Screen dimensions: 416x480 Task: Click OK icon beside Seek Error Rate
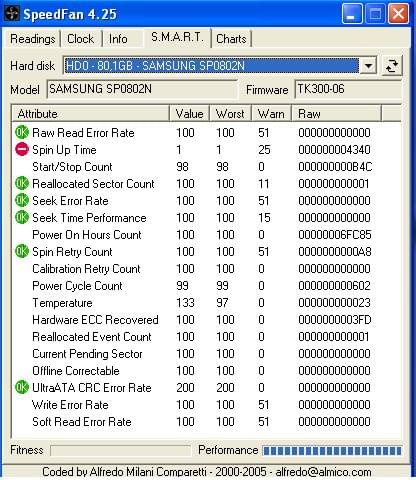(x=22, y=200)
